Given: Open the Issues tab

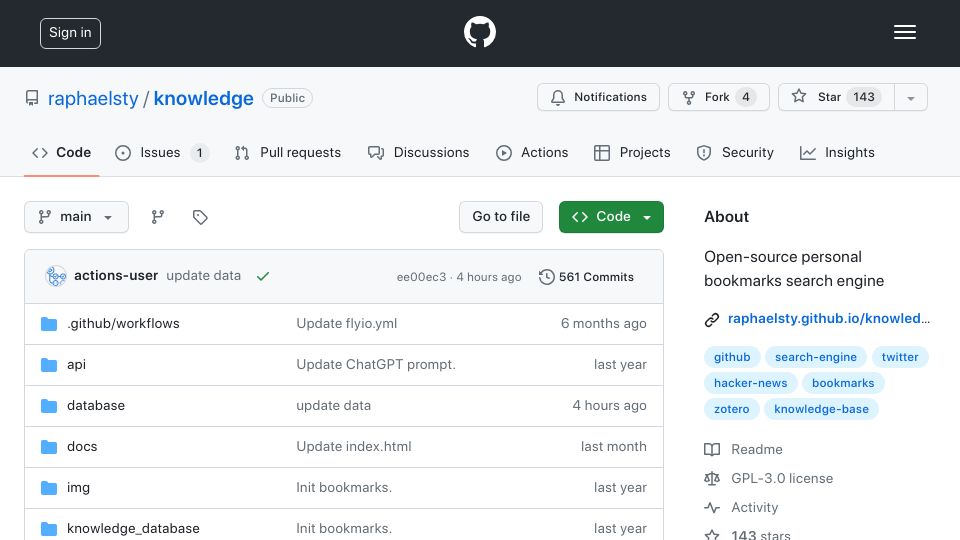Looking at the screenshot, I should [162, 152].
